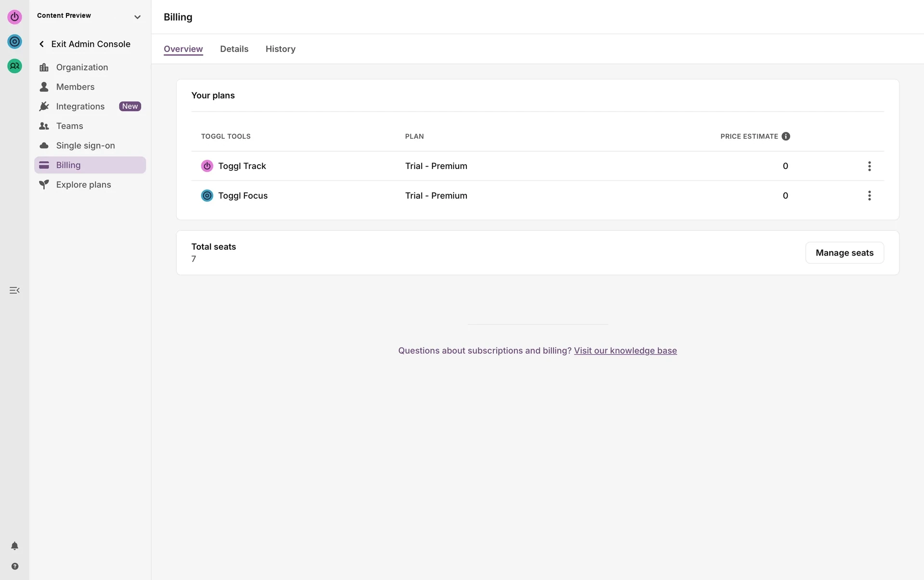This screenshot has height=580, width=924.
Task: Follow the Visit our knowledge base link
Action: tap(625, 350)
